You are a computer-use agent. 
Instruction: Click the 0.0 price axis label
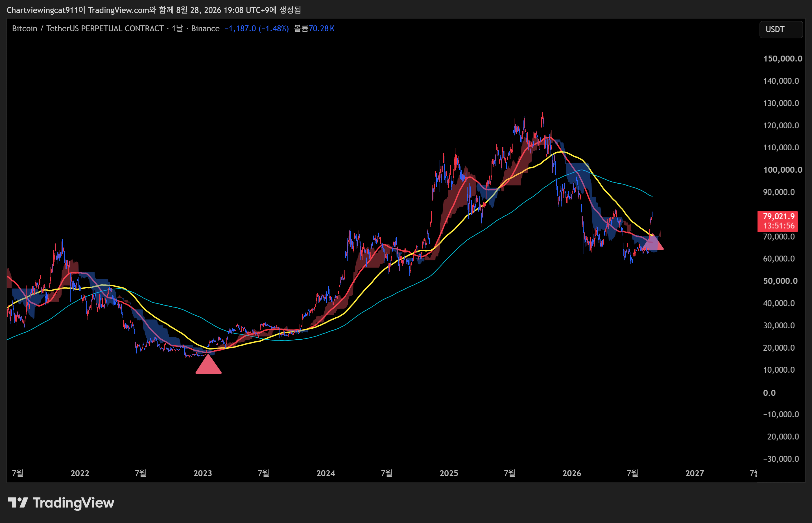pyautogui.click(x=770, y=393)
